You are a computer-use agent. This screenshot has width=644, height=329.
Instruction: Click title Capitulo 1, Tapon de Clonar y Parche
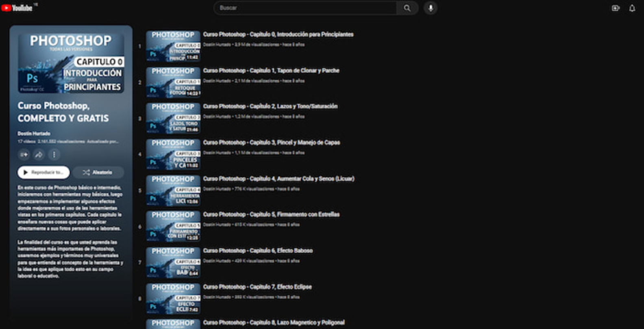pos(271,71)
